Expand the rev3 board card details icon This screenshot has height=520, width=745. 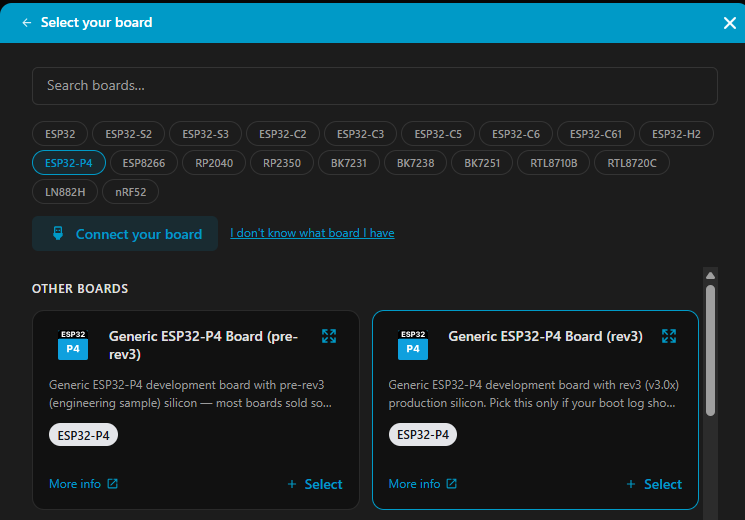click(669, 336)
